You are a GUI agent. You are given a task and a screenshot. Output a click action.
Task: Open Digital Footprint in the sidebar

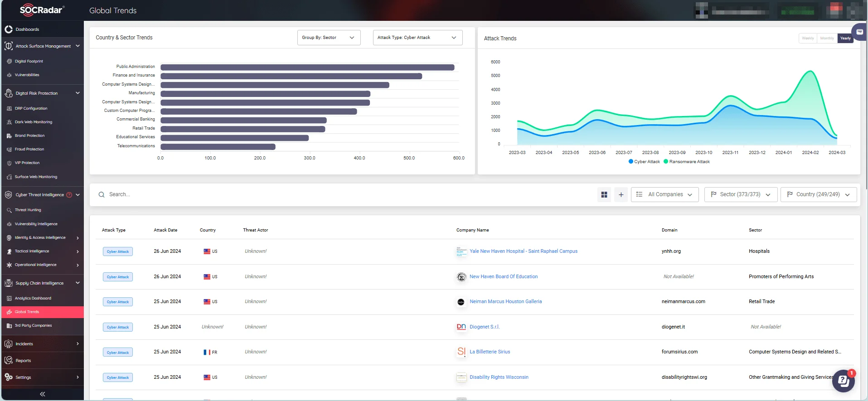29,61
